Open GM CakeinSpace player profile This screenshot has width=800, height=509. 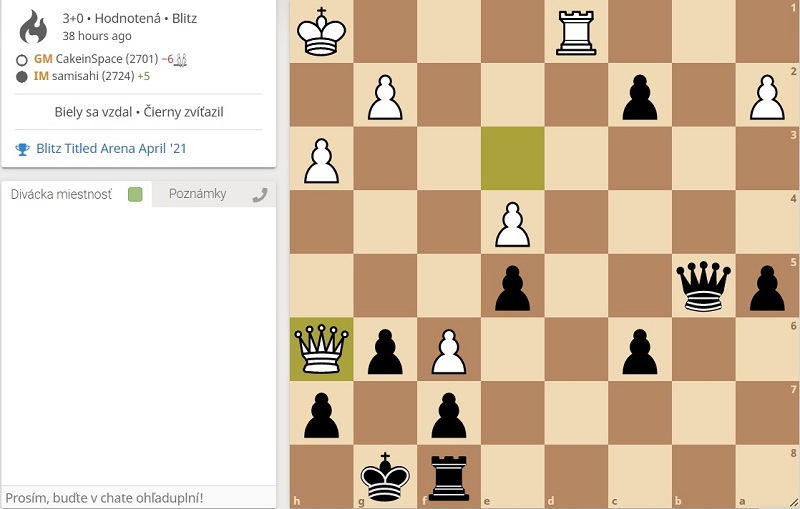(93, 59)
